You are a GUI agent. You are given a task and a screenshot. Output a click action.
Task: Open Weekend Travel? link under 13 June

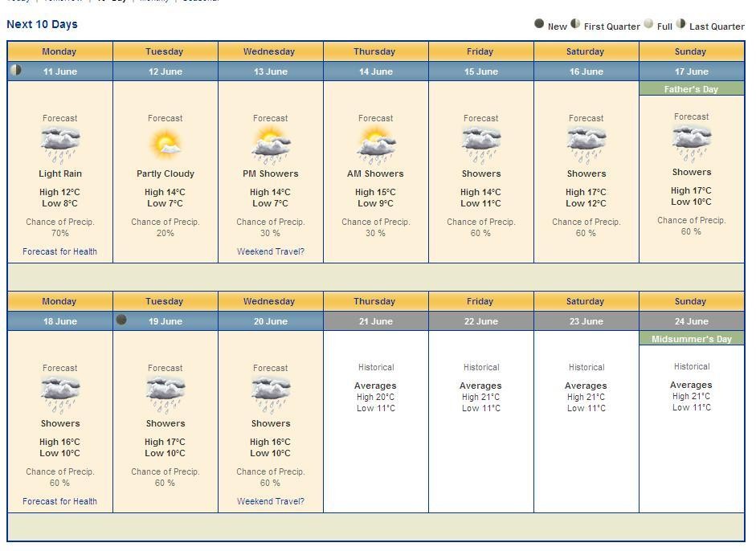[x=271, y=251]
